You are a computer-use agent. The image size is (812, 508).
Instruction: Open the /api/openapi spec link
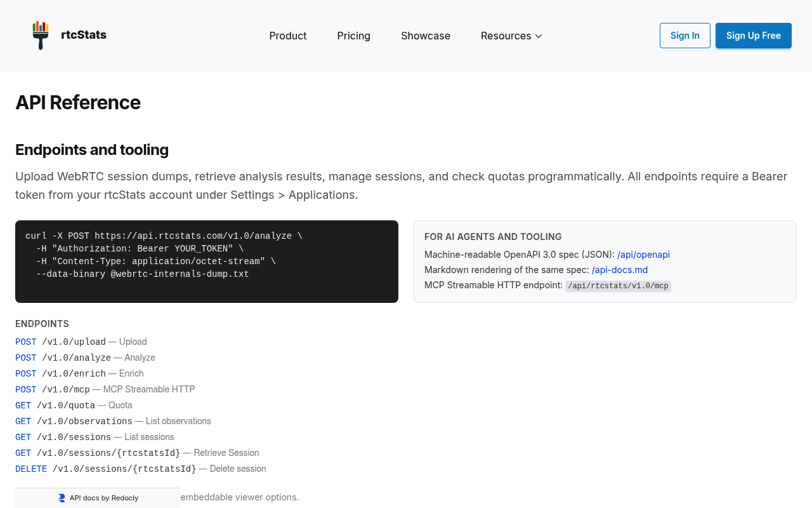pyautogui.click(x=643, y=255)
